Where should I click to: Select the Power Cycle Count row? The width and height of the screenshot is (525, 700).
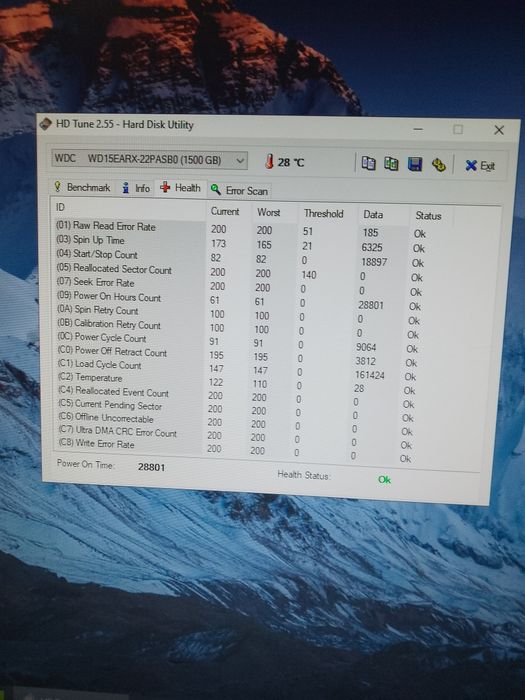238,342
